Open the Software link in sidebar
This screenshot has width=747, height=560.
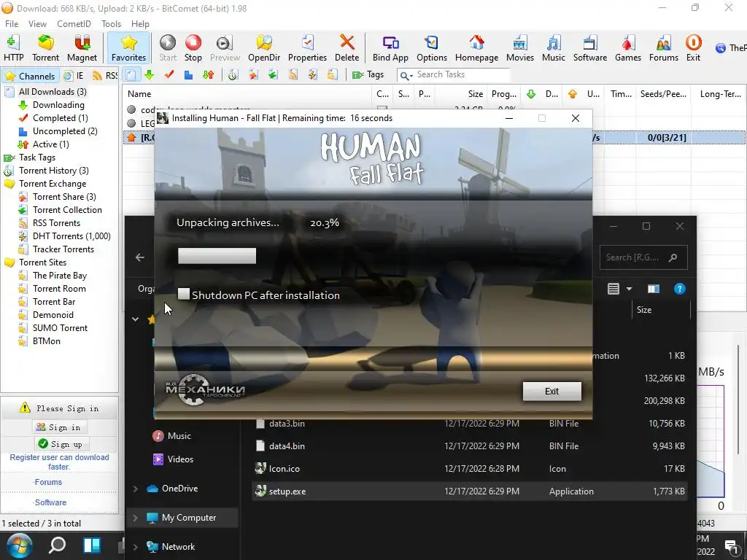point(50,502)
